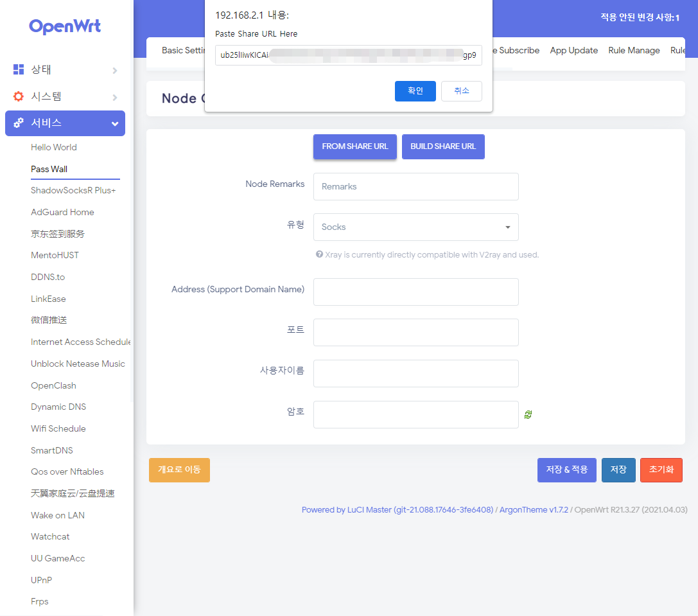Confirm dialog with 확인 button

415,91
